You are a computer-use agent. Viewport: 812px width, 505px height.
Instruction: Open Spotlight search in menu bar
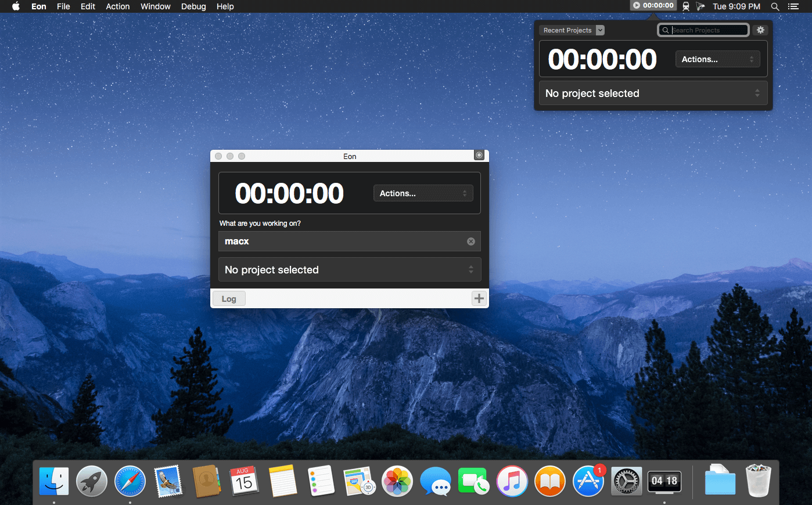click(x=775, y=6)
